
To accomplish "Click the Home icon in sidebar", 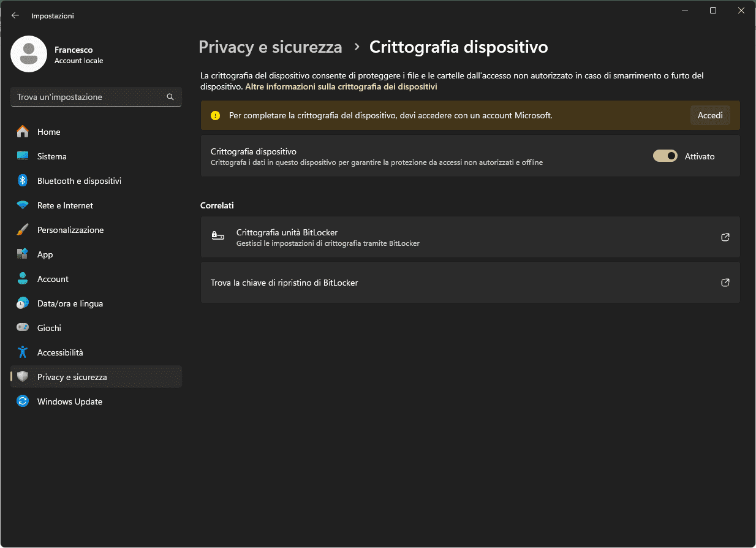I will [23, 132].
